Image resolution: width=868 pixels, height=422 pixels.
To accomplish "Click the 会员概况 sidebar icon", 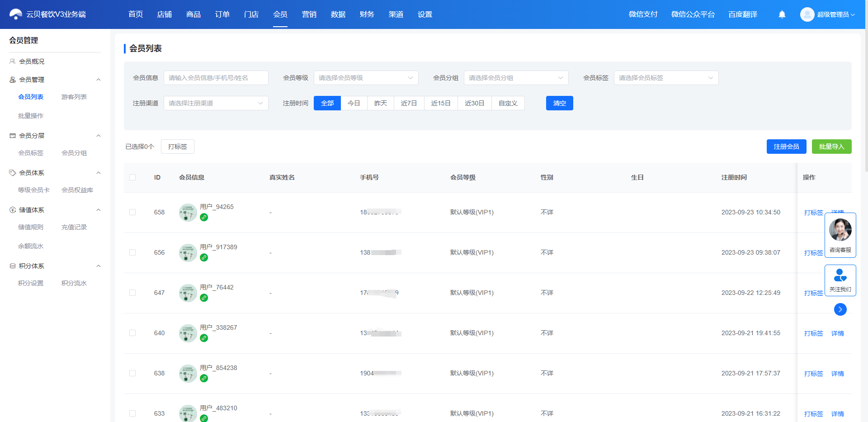I will coord(13,62).
